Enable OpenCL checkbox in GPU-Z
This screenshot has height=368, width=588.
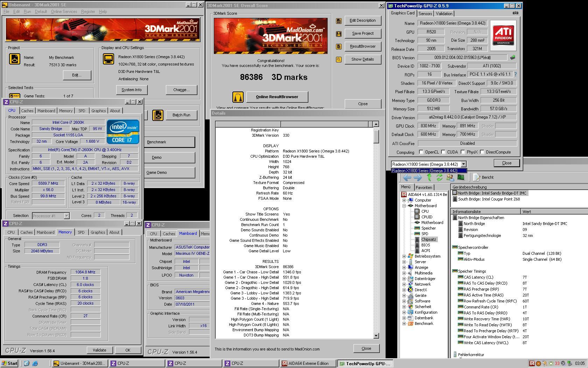coord(421,152)
